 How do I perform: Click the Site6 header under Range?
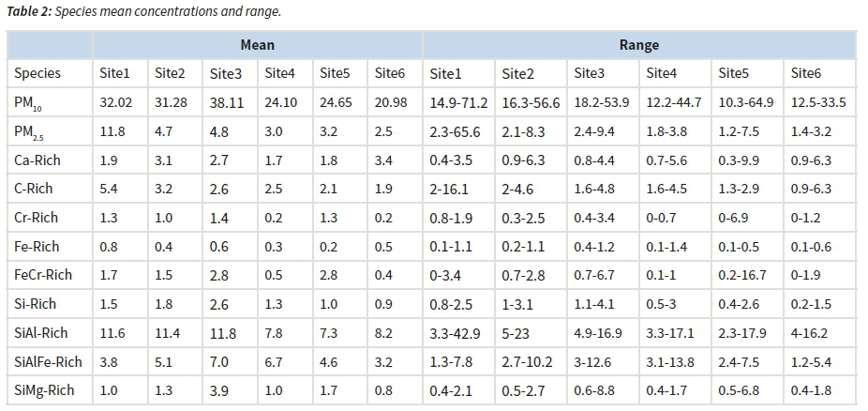806,73
